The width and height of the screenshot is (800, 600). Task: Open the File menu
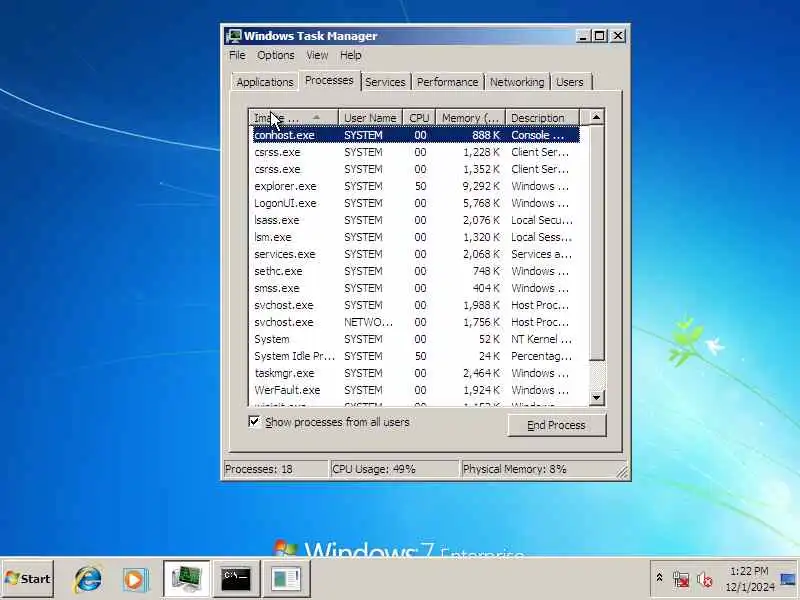(237, 55)
